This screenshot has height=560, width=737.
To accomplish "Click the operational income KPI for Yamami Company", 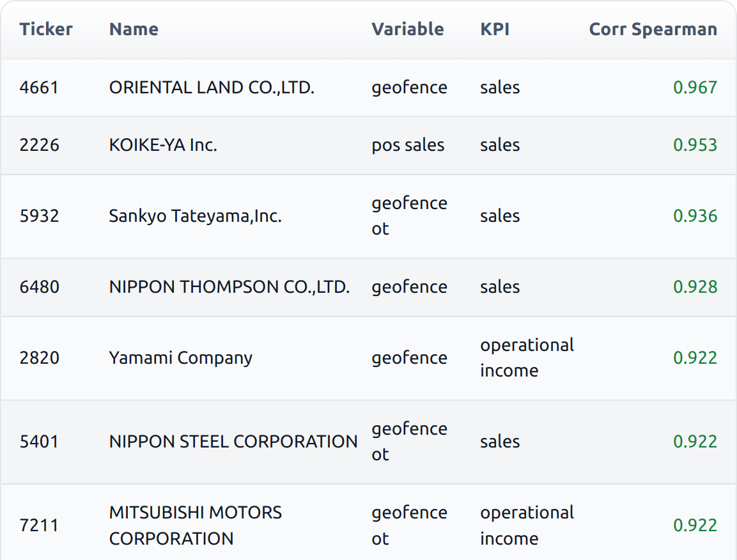I will point(526,358).
